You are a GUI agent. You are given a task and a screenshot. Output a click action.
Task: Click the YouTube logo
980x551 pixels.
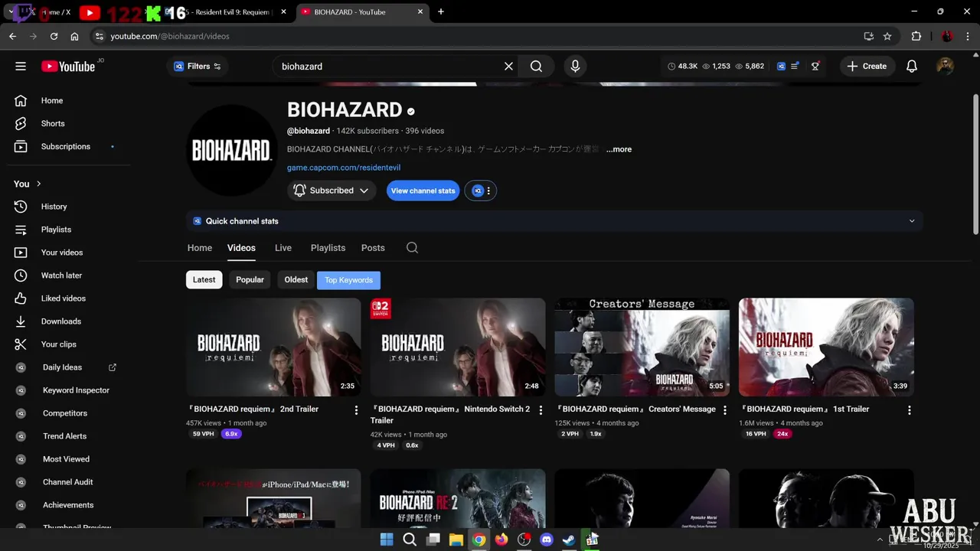68,67
